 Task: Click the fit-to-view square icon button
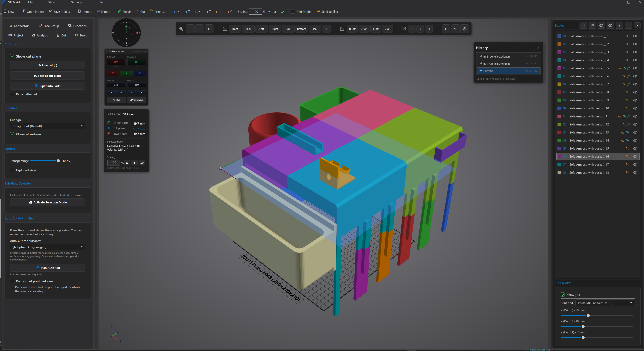pyautogui.click(x=209, y=29)
